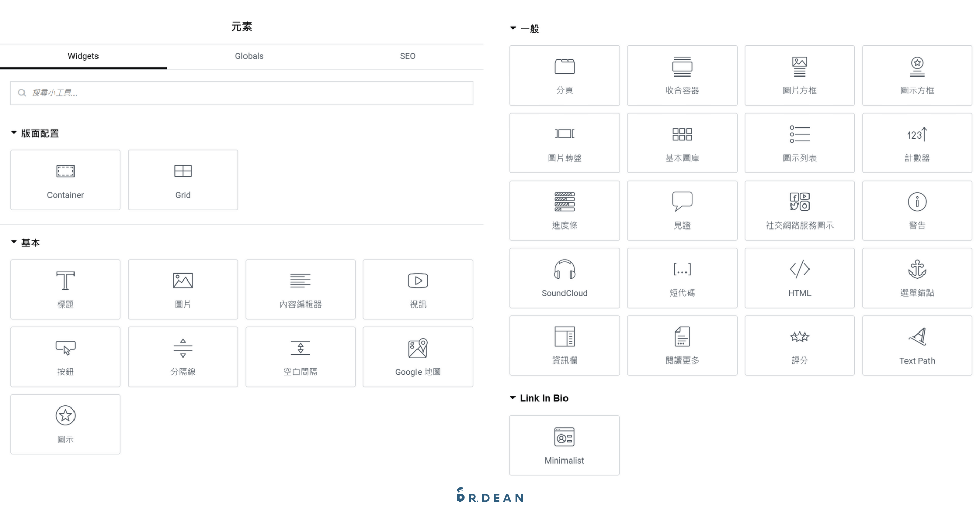
Task: Select the SoundCloud widget
Action: click(x=564, y=278)
